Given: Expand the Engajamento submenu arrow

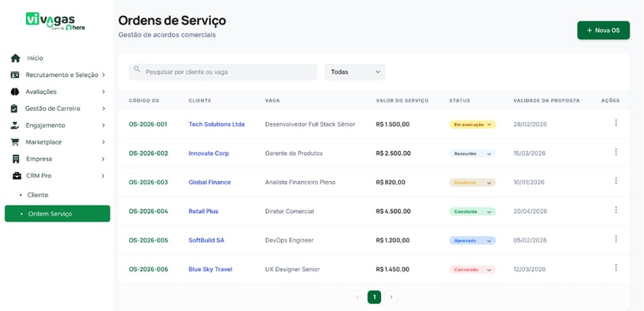Looking at the screenshot, I should pos(103,125).
